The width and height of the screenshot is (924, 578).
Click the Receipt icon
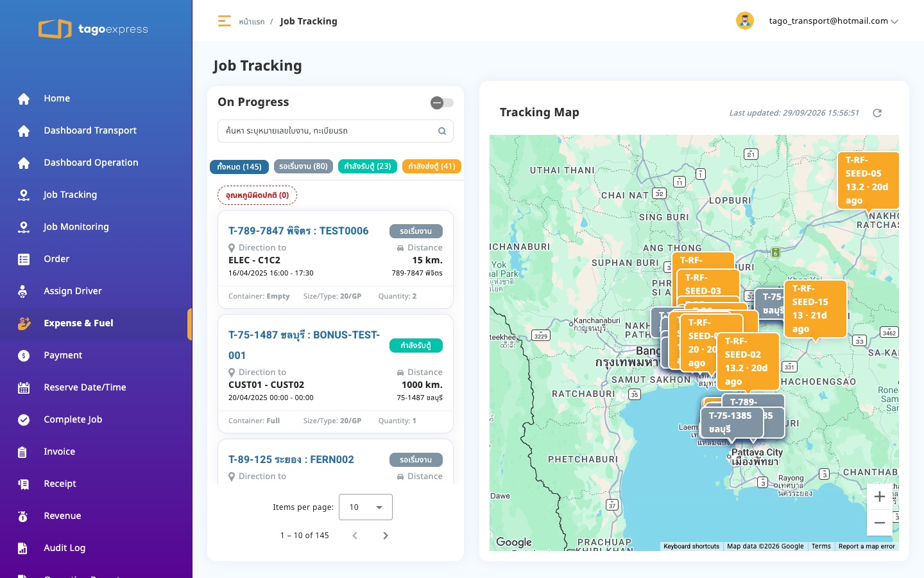[x=24, y=484]
